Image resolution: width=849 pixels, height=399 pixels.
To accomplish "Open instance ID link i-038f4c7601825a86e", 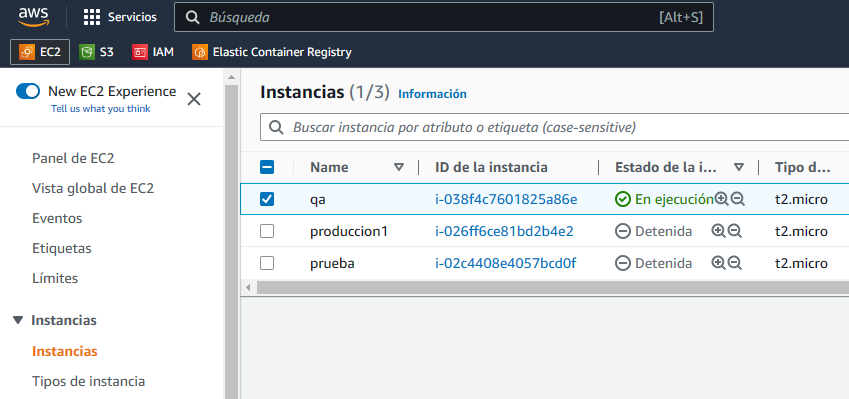I will [506, 199].
